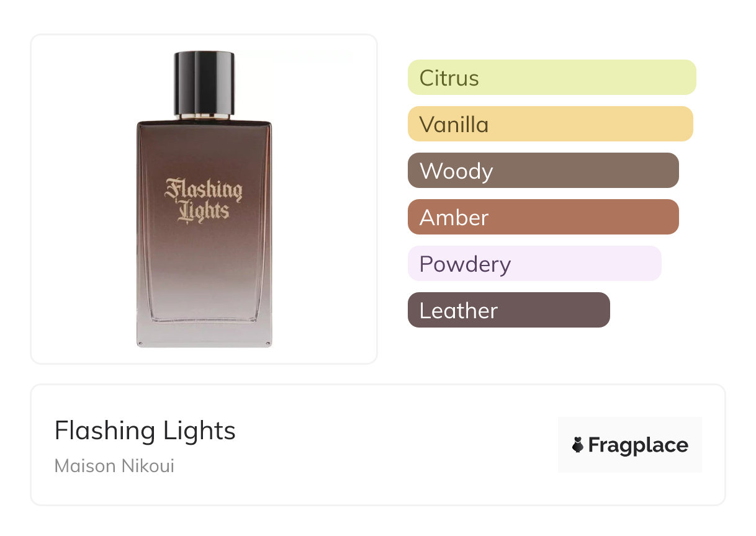The image size is (756, 536).
Task: Click the word Citrus in the accords
Action: [449, 78]
